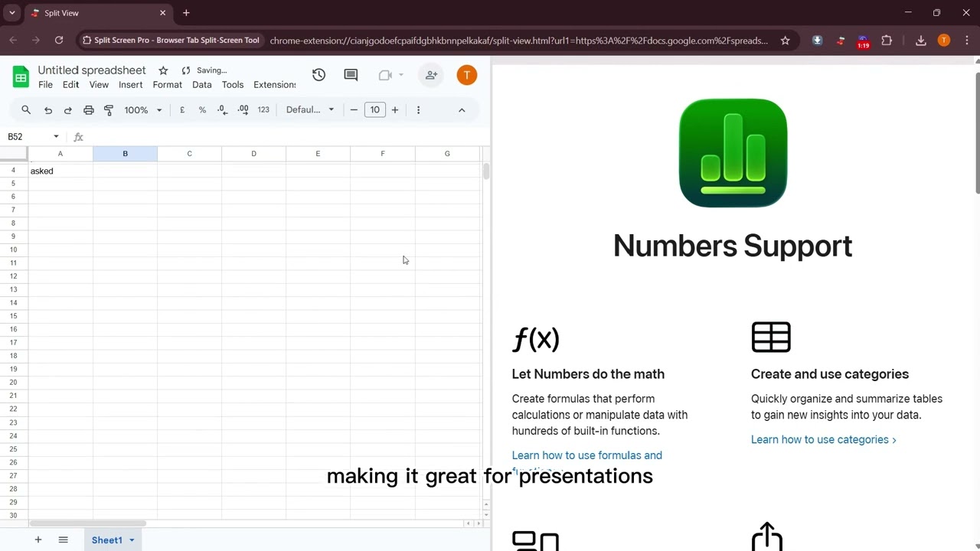Star the Untitled spreadsheet
The image size is (980, 551).
point(163,70)
